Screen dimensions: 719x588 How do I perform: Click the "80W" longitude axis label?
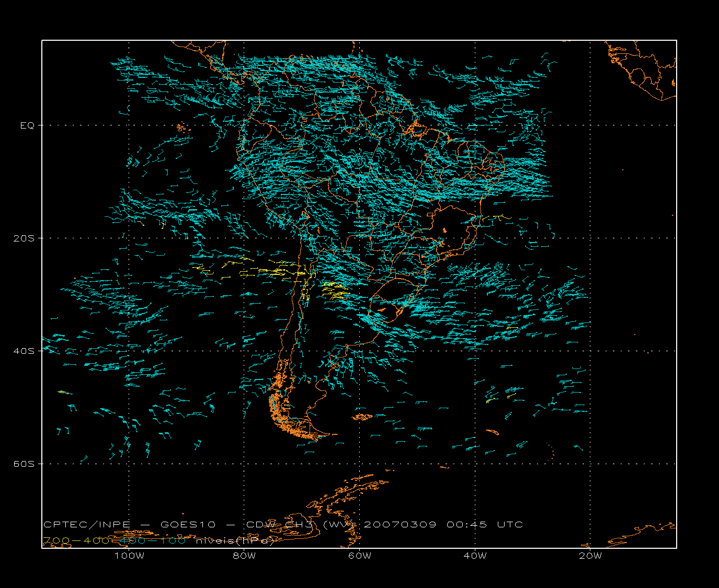[244, 556]
